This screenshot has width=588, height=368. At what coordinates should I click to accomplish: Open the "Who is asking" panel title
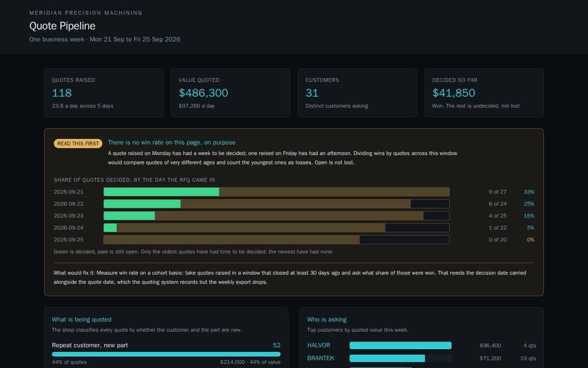pyautogui.click(x=327, y=320)
